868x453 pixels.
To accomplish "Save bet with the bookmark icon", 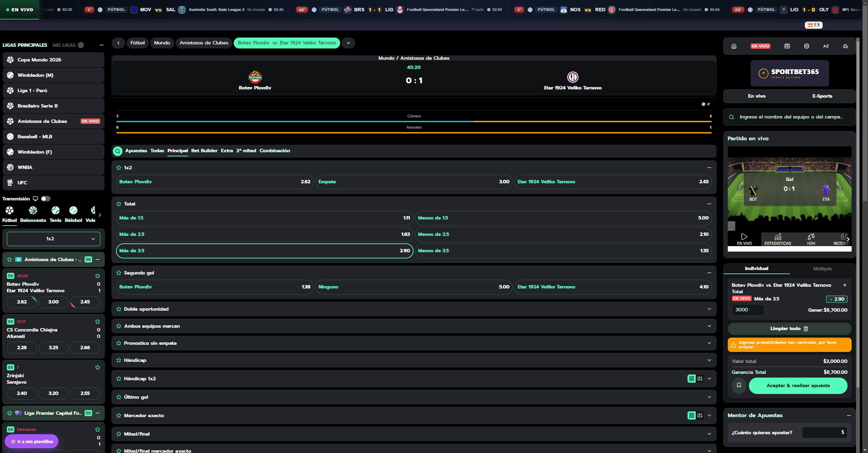I will click(739, 385).
